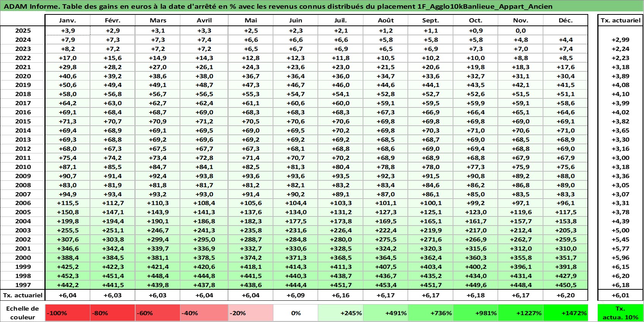Select the Déc. column header
Viewport: 644px width, 322px height.
click(x=565, y=21)
